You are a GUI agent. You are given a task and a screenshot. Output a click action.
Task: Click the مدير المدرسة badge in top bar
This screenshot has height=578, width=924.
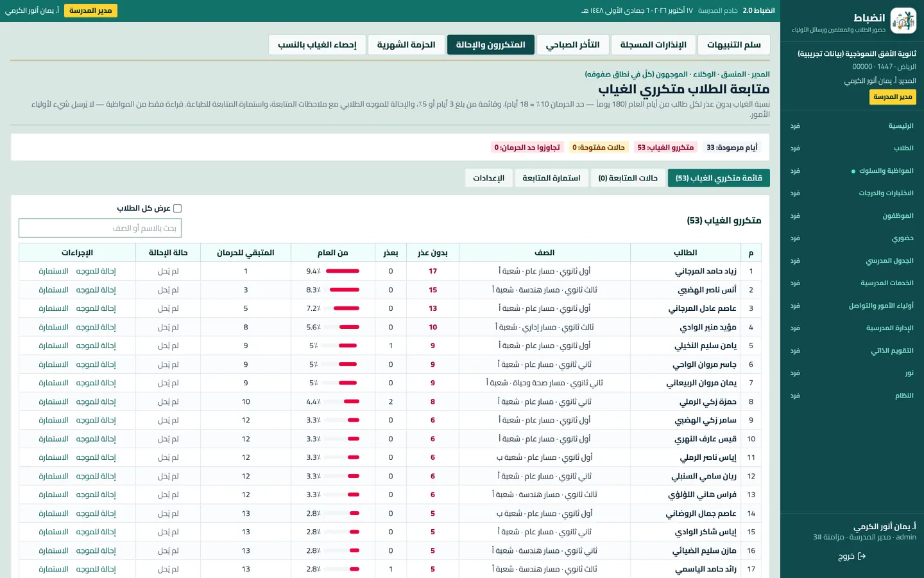90,11
